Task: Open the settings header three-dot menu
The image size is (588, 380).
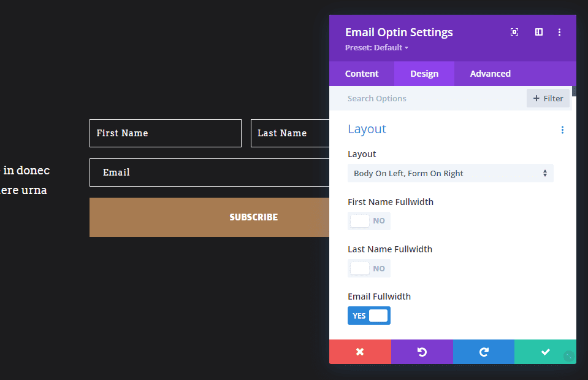Action: 559,33
